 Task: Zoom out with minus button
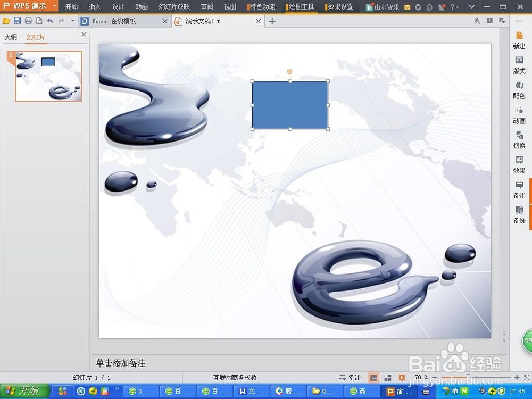coord(435,378)
